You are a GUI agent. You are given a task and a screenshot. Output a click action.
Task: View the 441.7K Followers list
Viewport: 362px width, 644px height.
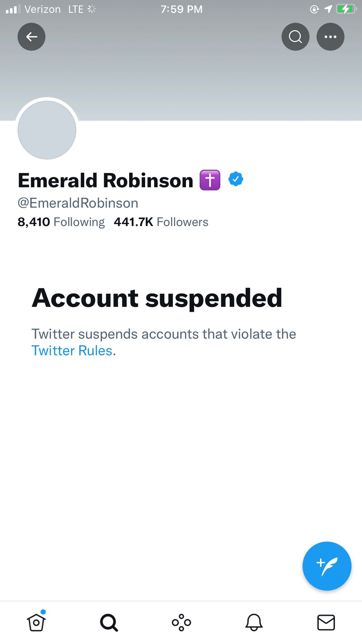tap(161, 222)
